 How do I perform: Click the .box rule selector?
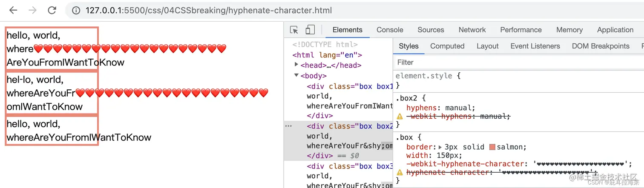pyautogui.click(x=404, y=137)
